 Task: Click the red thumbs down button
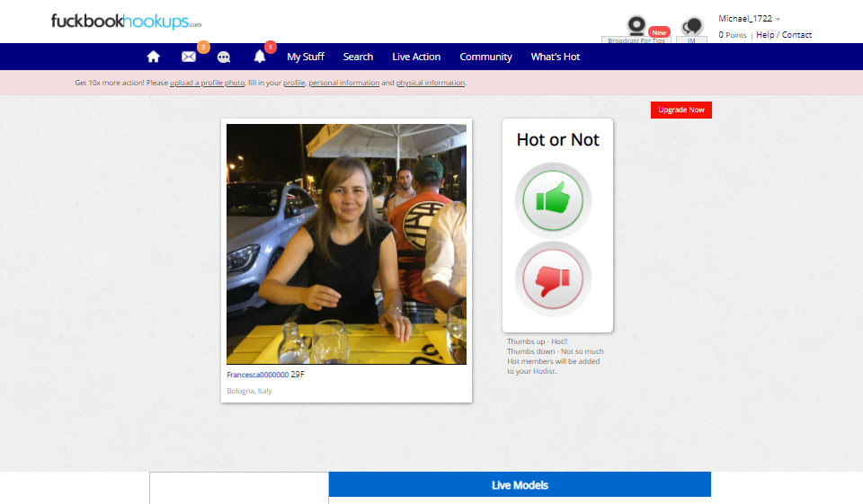tap(553, 279)
